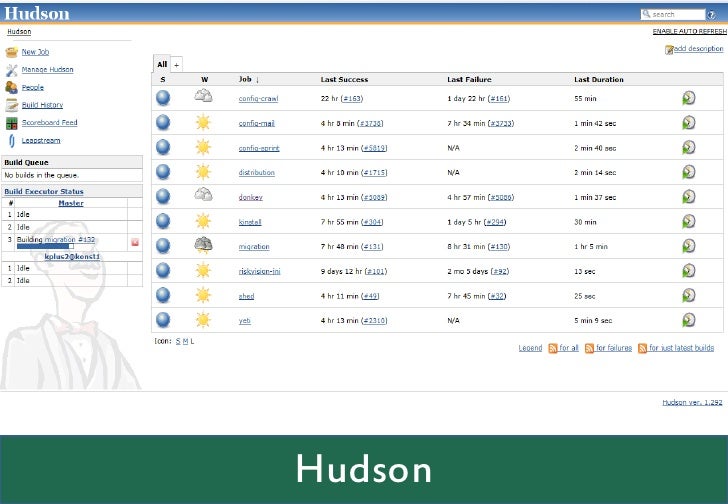Cancel the migration #132 build
Screen dimensions: 728x504
(135, 242)
